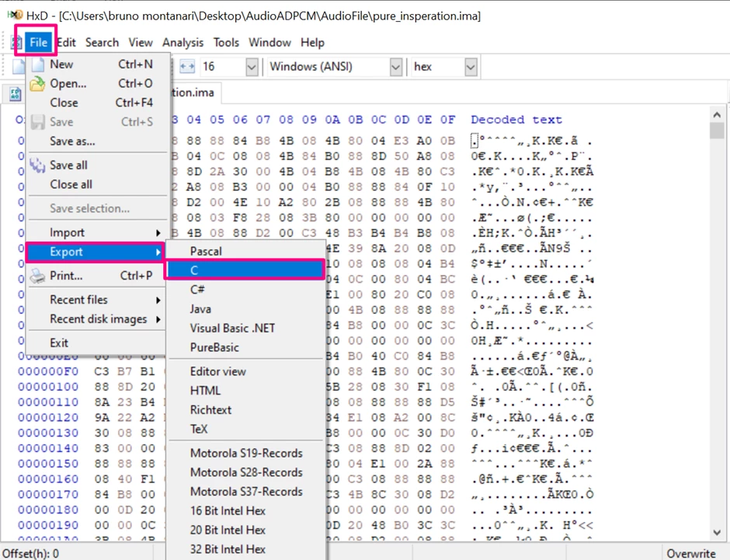
Task: Click offset row 000000F0
Action: [48, 372]
